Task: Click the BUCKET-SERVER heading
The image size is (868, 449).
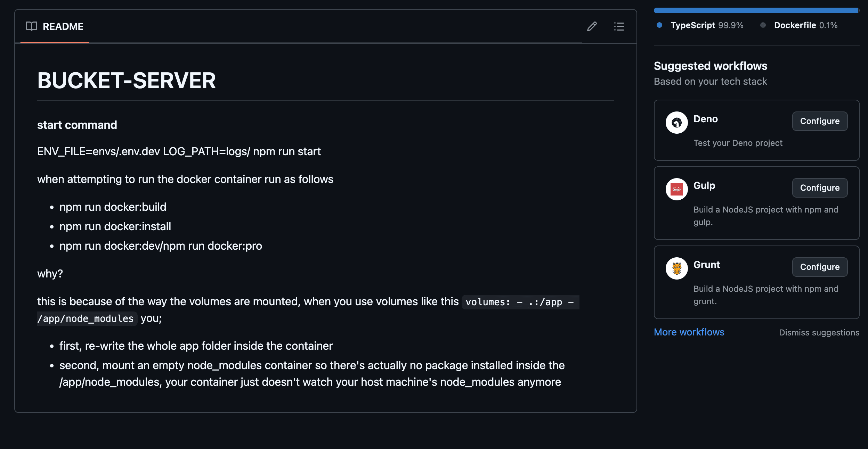Action: pyautogui.click(x=127, y=81)
